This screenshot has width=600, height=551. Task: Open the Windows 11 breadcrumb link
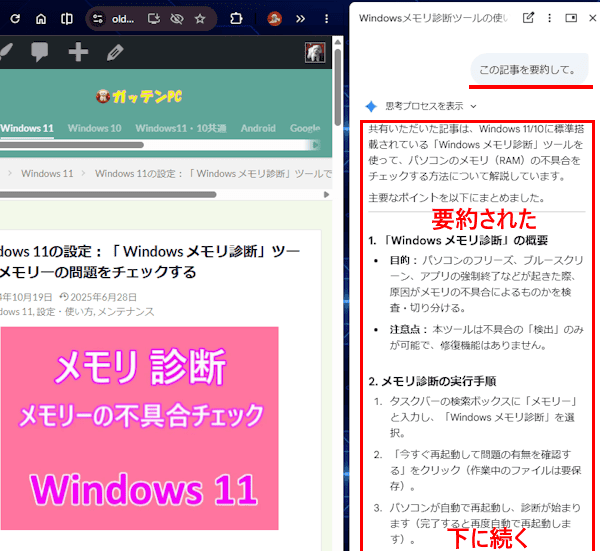47,174
